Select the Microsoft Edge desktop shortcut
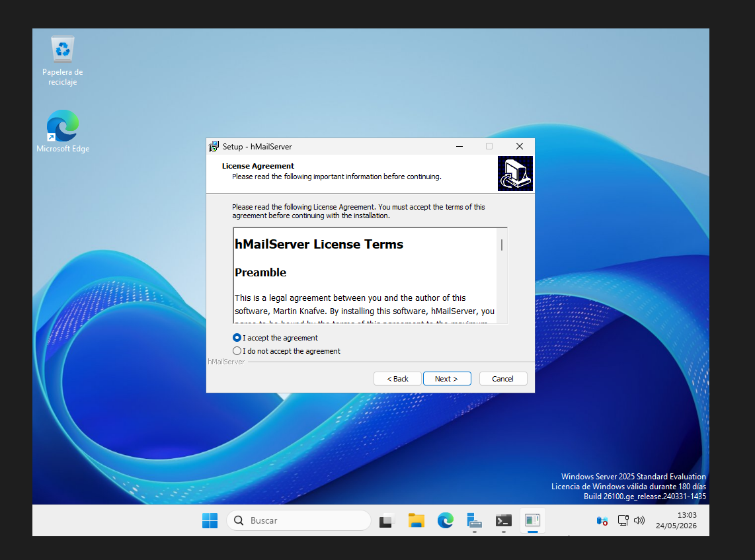The height and width of the screenshot is (560, 755). [x=63, y=131]
